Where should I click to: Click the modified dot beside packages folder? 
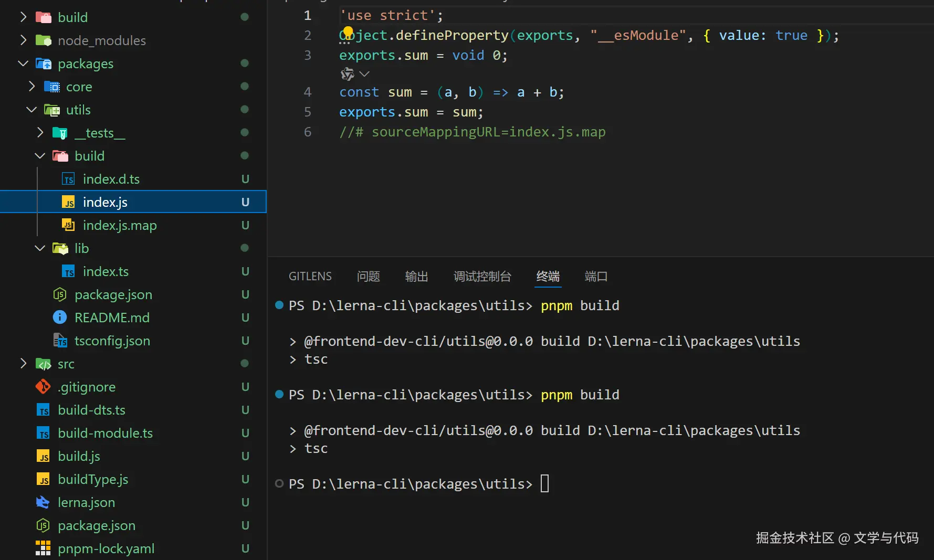click(245, 63)
